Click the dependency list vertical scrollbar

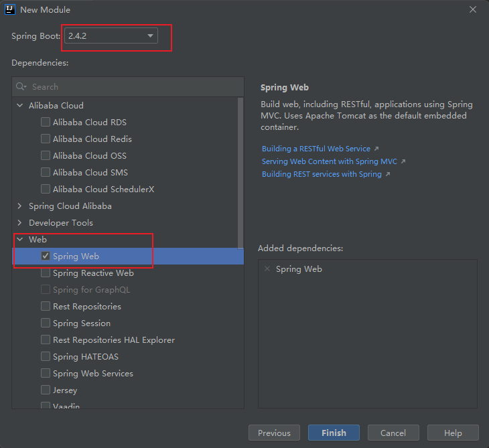point(240,173)
